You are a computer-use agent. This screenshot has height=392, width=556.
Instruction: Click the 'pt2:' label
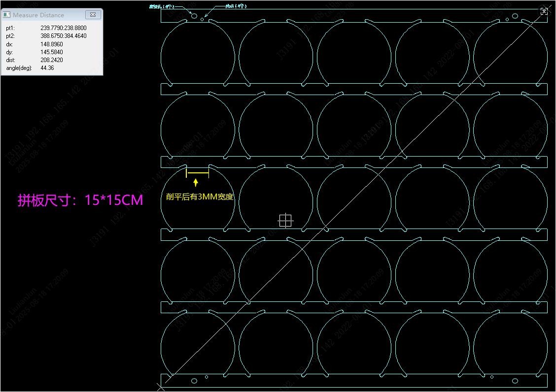[10, 36]
